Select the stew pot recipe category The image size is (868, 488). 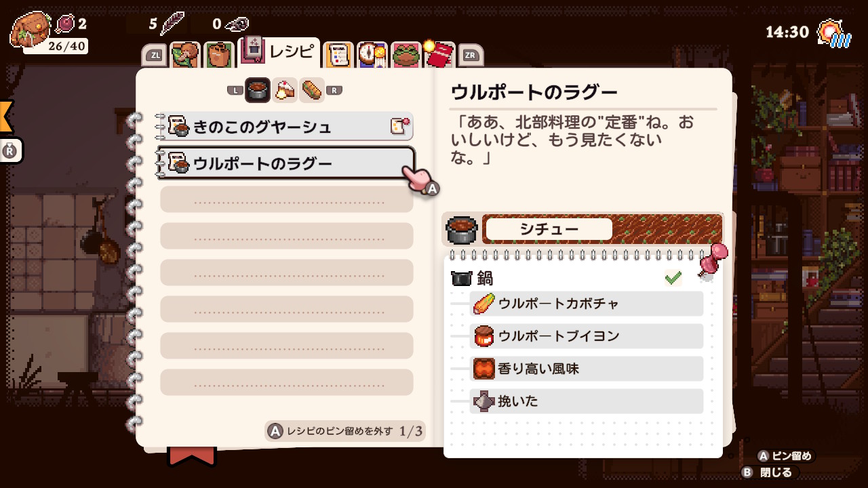(x=258, y=89)
